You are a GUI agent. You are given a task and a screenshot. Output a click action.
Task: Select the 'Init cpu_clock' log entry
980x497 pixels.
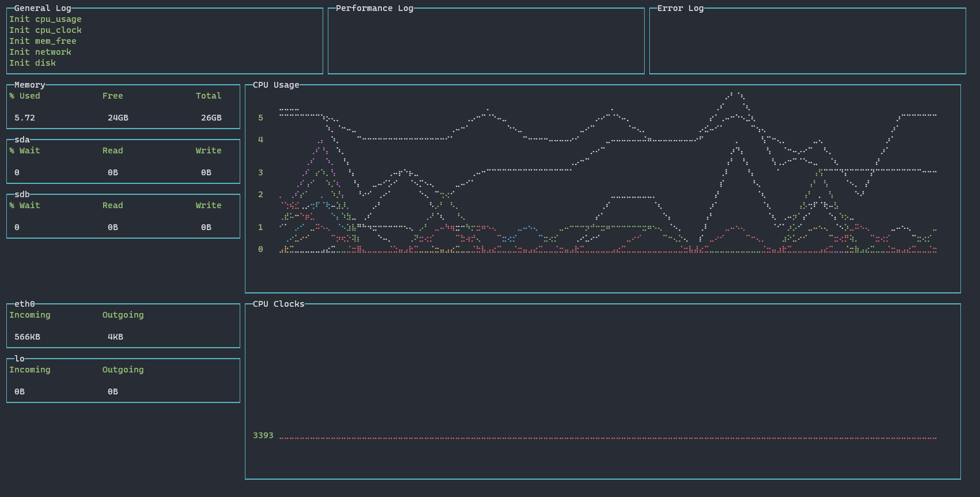[45, 30]
